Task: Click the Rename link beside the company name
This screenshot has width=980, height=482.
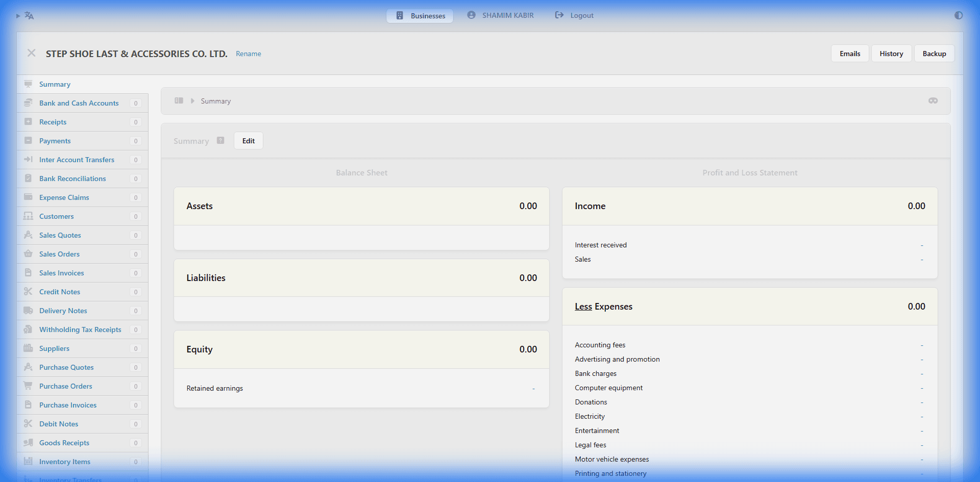Action: pos(248,54)
